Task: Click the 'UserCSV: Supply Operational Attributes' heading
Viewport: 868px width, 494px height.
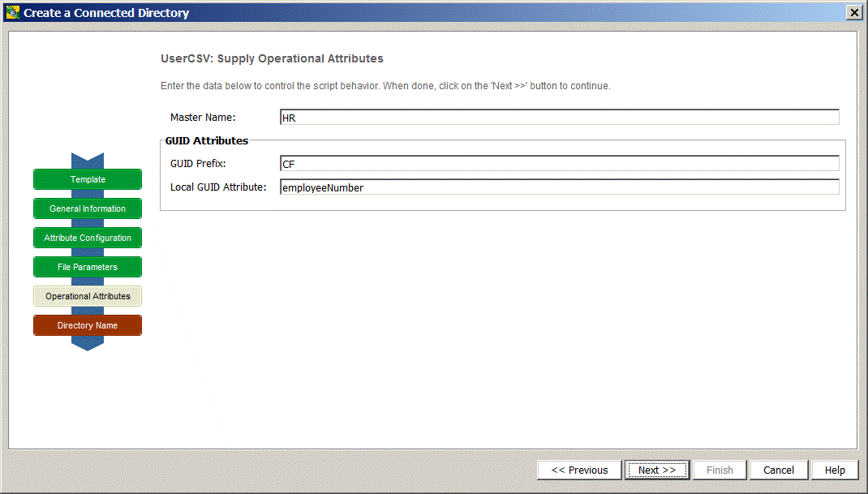Action: (x=273, y=58)
